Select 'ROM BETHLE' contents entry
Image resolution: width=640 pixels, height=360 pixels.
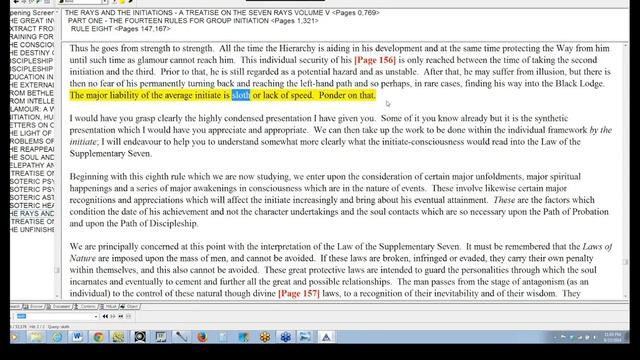point(32,93)
